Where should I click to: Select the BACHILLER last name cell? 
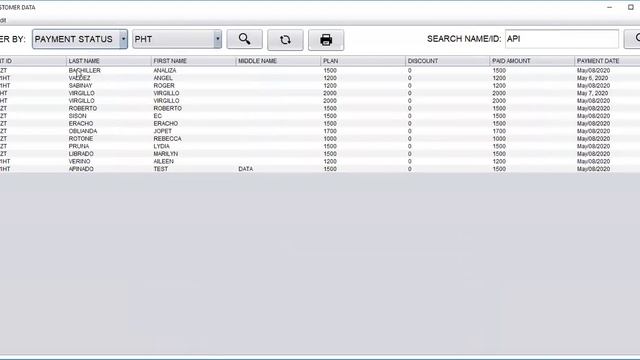click(x=84, y=71)
